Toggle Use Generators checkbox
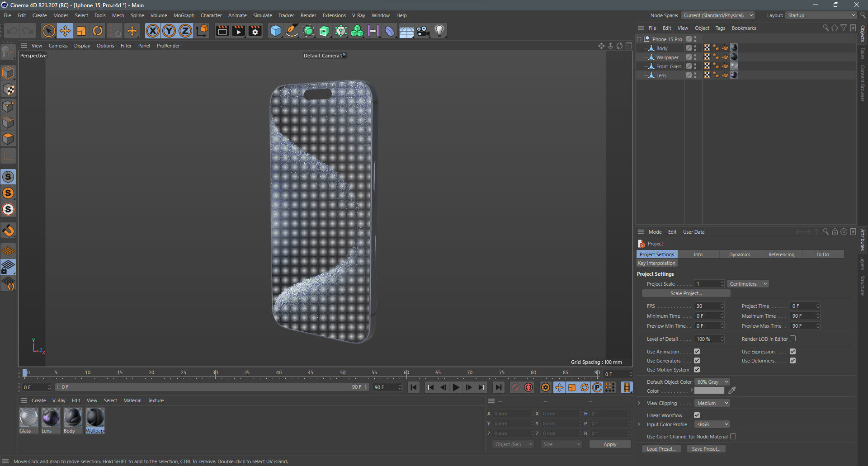 697,361
